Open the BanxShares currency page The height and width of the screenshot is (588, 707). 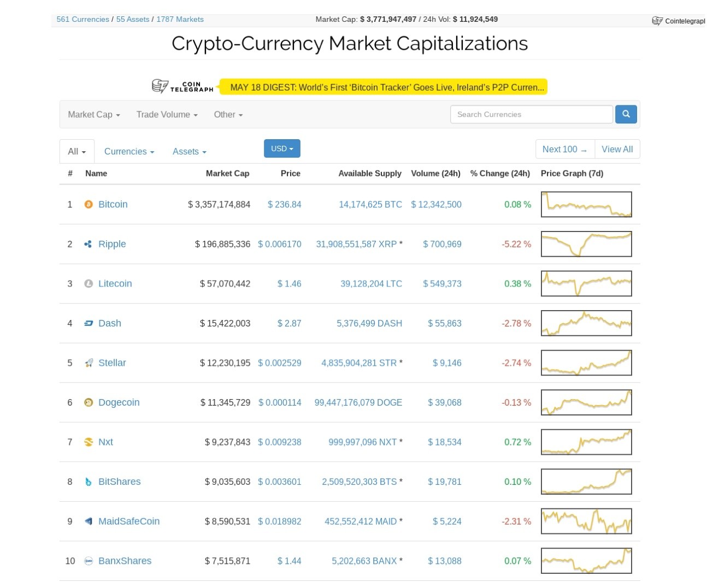(125, 561)
